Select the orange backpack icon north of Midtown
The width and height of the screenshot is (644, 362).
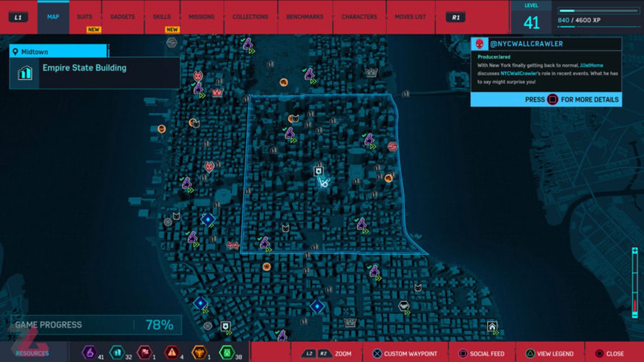click(x=284, y=82)
